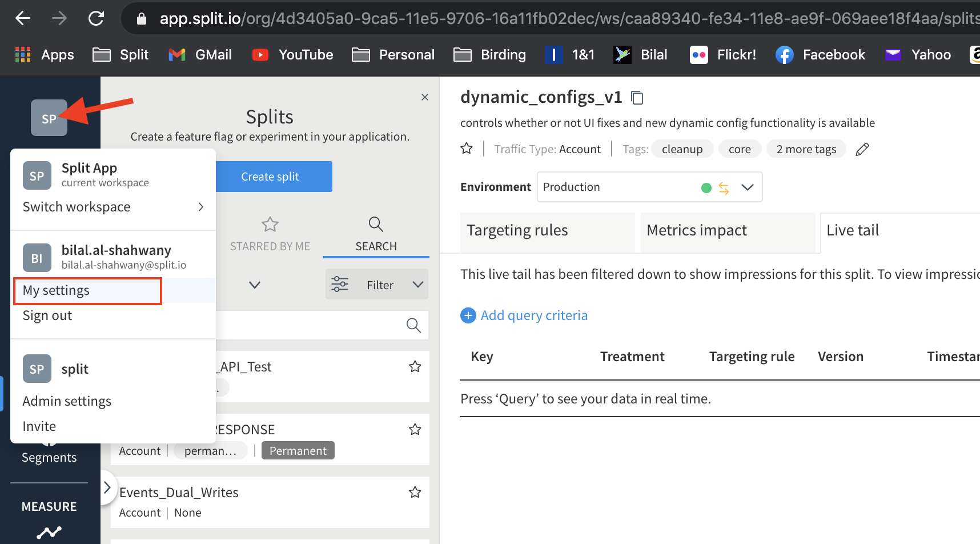This screenshot has width=980, height=544.
Task: Star the API_Test split
Action: (x=415, y=366)
